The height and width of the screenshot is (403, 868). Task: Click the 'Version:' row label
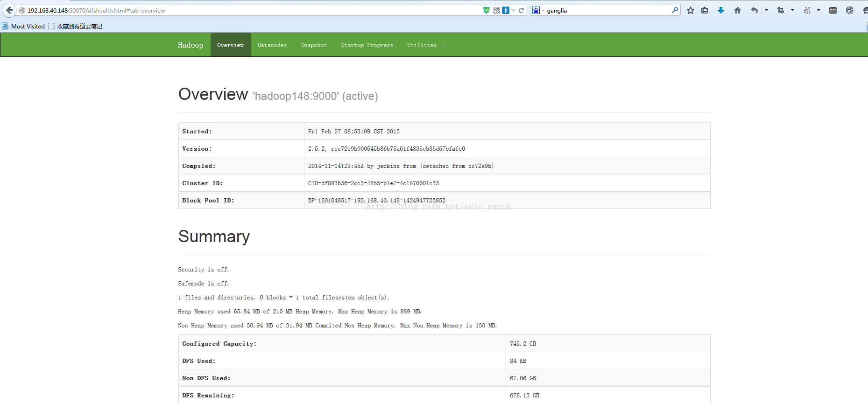197,149
